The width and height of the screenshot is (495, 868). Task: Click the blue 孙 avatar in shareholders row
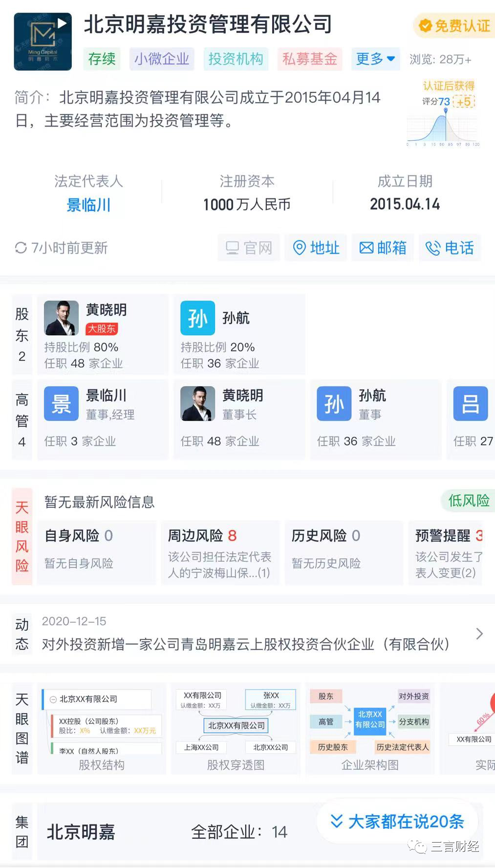click(197, 318)
